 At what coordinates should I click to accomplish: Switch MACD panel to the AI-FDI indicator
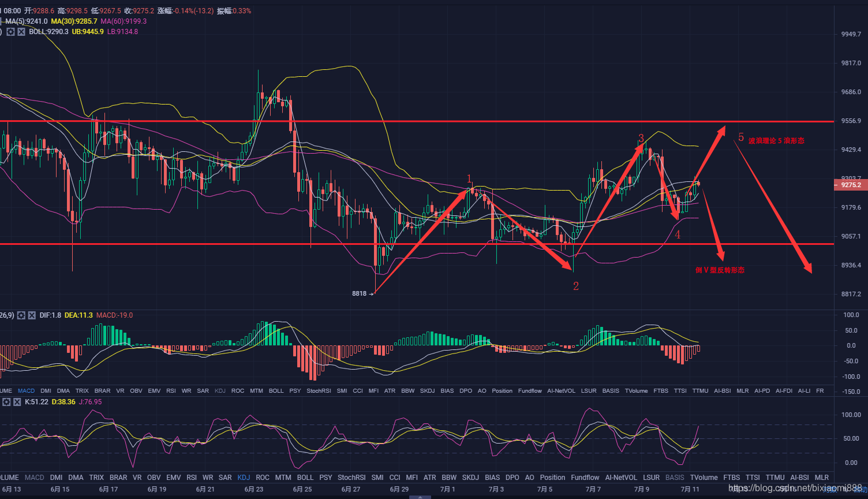tap(784, 391)
